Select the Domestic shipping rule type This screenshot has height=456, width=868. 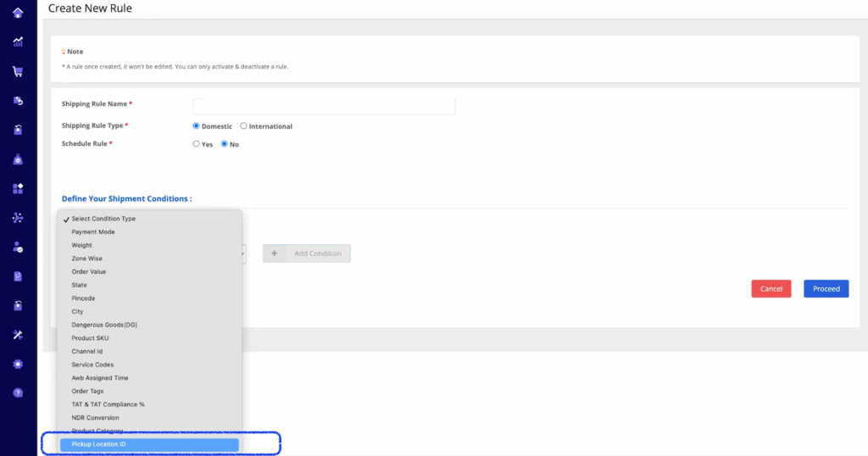click(197, 126)
